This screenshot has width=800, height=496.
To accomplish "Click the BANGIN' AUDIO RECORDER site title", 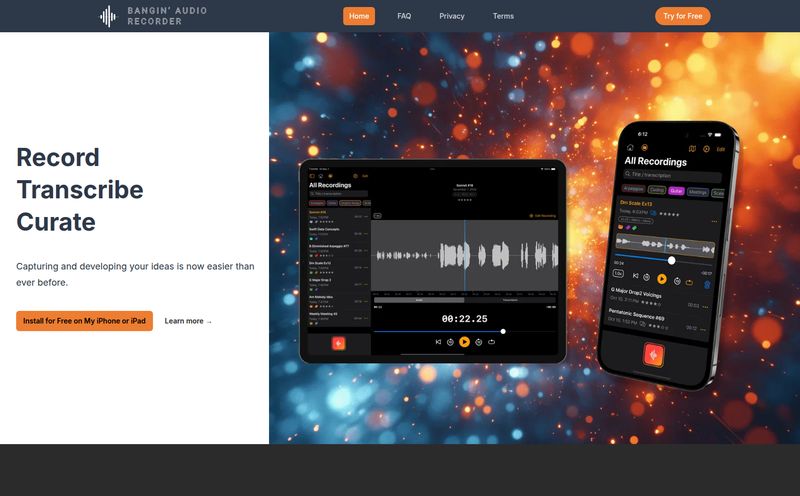I will point(167,16).
